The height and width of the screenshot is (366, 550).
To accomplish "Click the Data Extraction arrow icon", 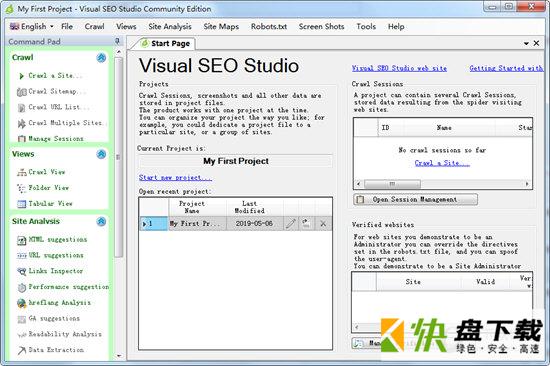I will coord(21,350).
